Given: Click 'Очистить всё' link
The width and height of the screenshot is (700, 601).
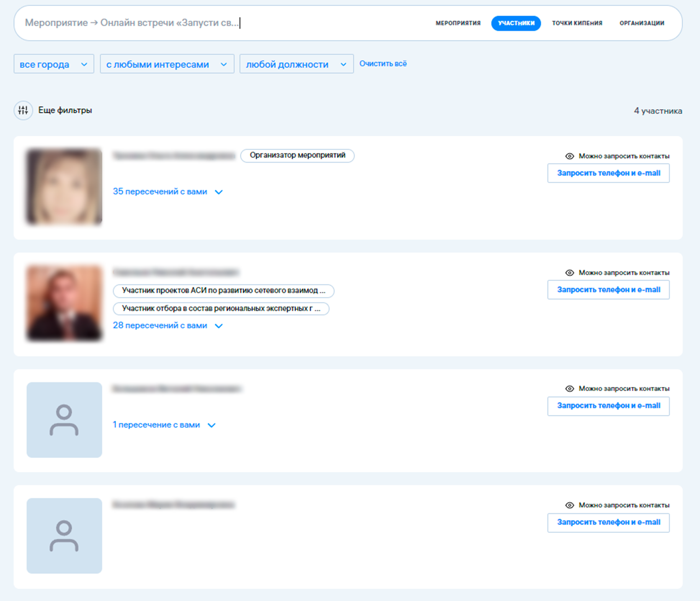Looking at the screenshot, I should click(x=383, y=64).
